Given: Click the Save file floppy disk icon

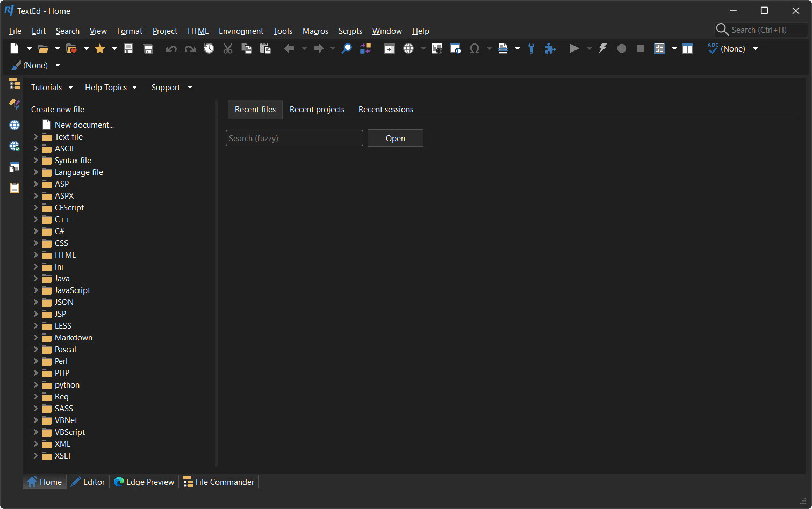Looking at the screenshot, I should click(x=128, y=49).
